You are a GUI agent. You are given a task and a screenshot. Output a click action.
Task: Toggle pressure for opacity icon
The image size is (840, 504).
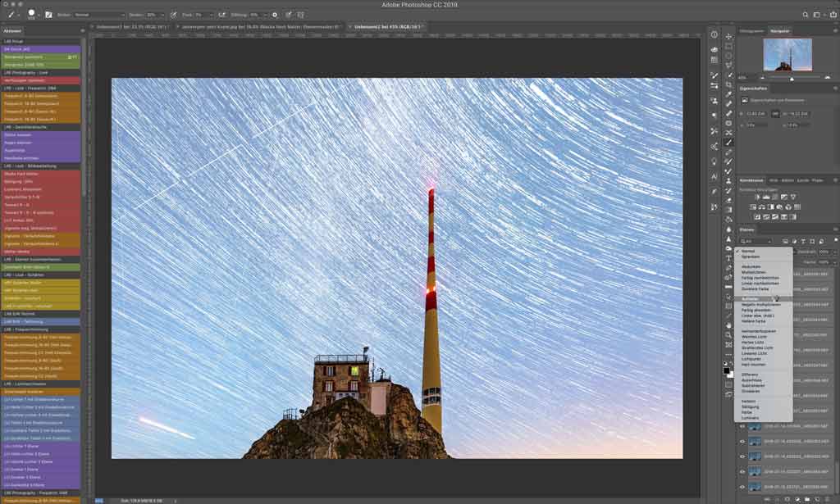tap(174, 15)
